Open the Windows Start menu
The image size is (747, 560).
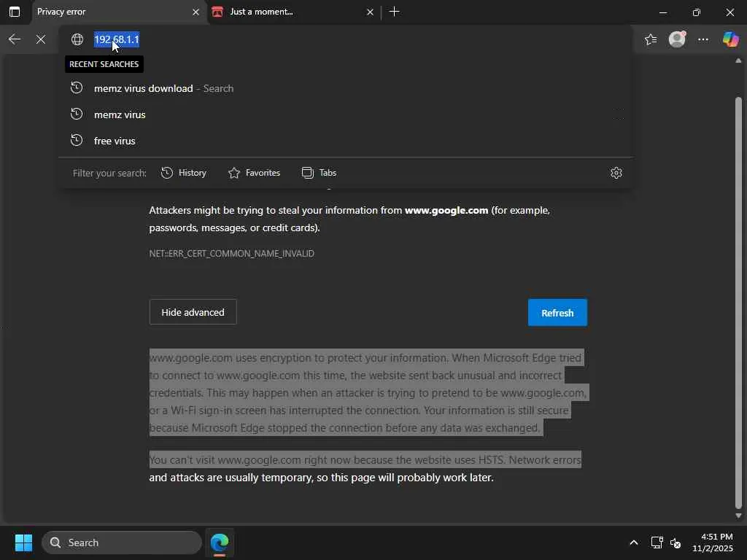pos(23,542)
